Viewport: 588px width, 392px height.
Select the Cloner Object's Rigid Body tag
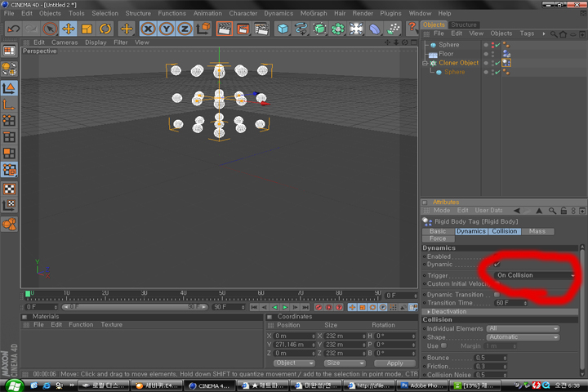[x=506, y=63]
